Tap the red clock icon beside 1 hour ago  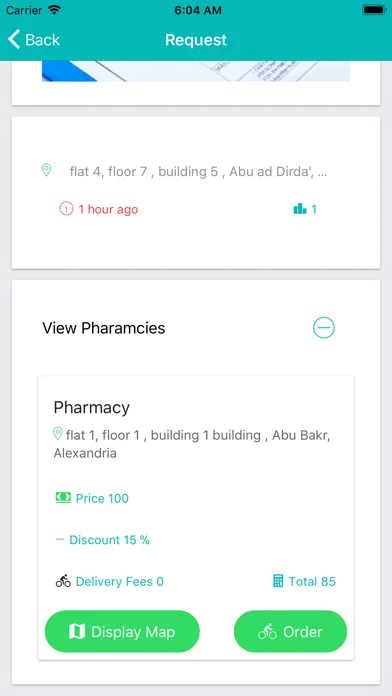coord(66,209)
